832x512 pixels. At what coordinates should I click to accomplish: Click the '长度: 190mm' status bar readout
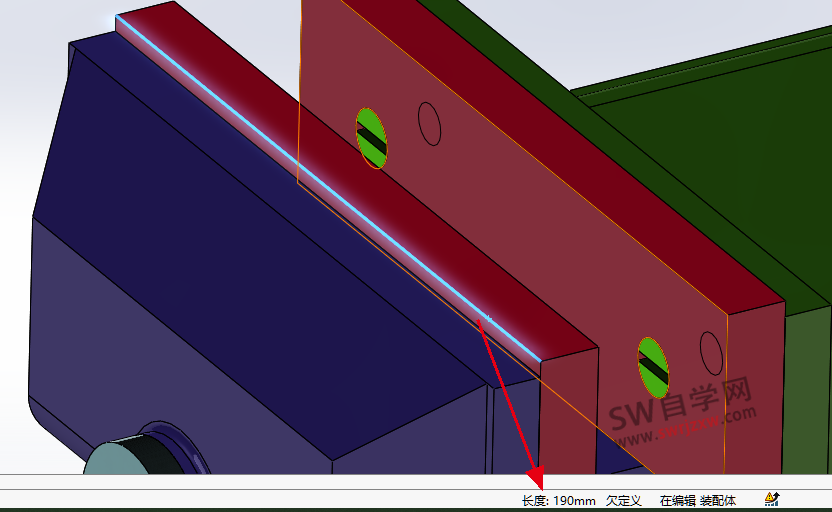point(559,501)
